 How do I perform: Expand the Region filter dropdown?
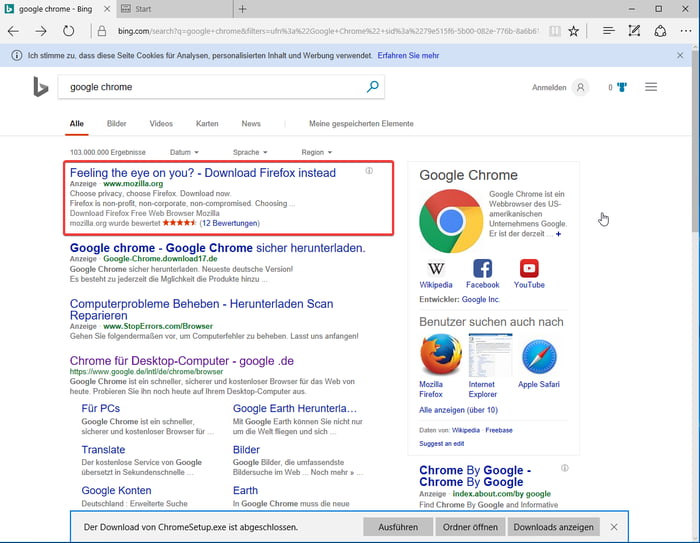tap(317, 152)
